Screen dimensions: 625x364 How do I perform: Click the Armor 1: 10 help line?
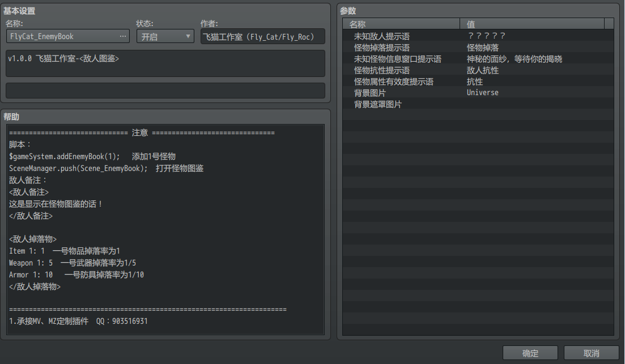76,275
